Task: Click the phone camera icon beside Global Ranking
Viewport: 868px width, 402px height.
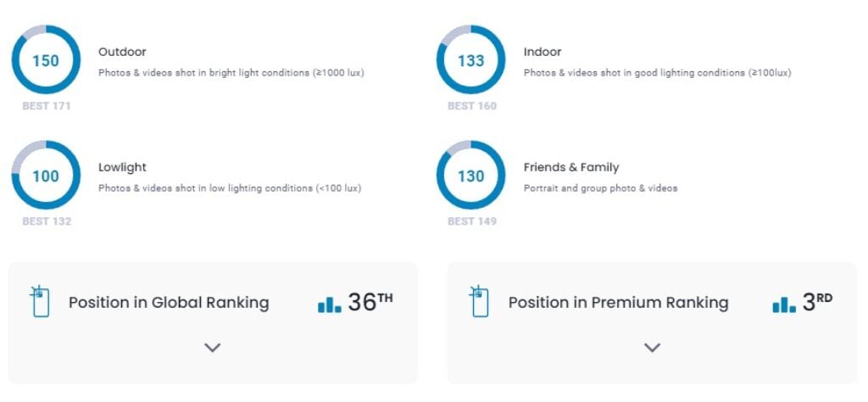Action: tap(40, 301)
